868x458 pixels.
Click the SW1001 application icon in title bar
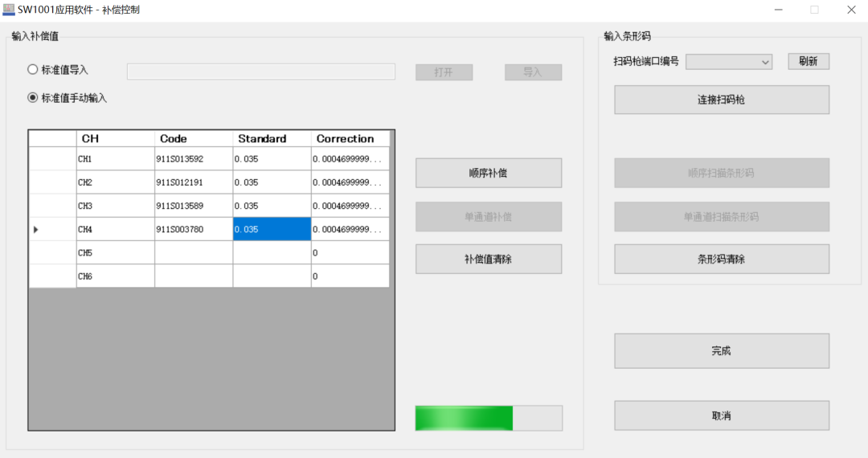[x=8, y=10]
